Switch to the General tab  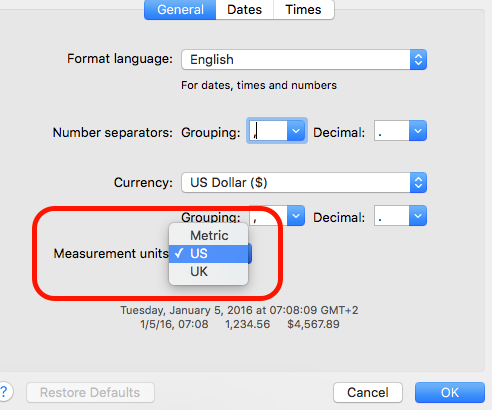pos(180,10)
